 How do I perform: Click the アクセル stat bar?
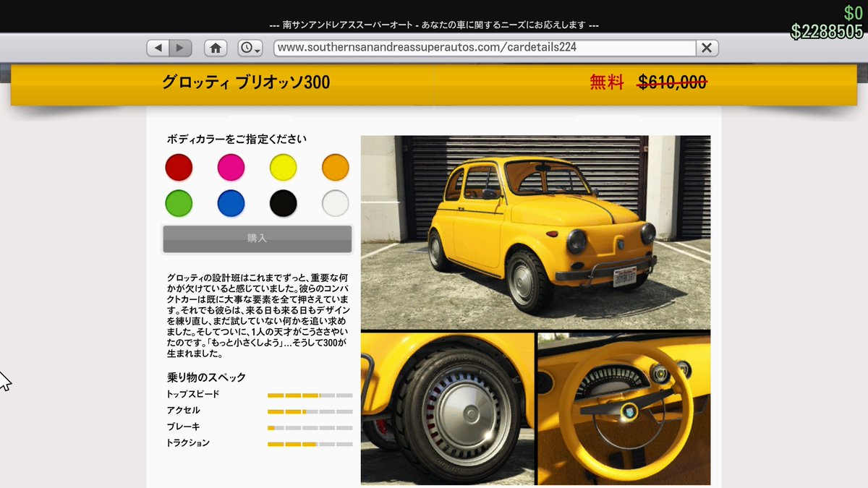[x=310, y=411]
